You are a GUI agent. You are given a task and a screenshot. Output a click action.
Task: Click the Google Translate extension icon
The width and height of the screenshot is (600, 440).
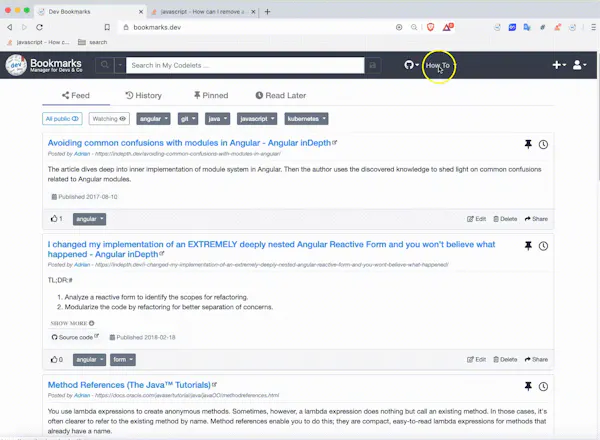click(x=527, y=27)
